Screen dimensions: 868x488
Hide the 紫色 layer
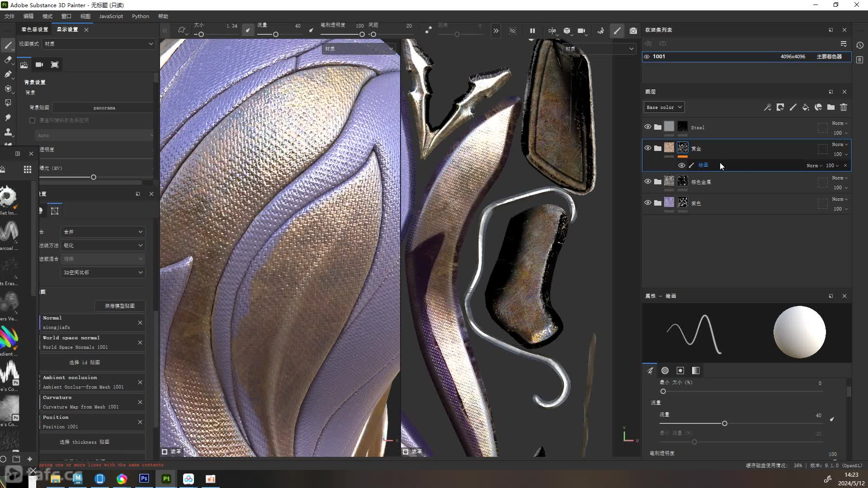[648, 203]
